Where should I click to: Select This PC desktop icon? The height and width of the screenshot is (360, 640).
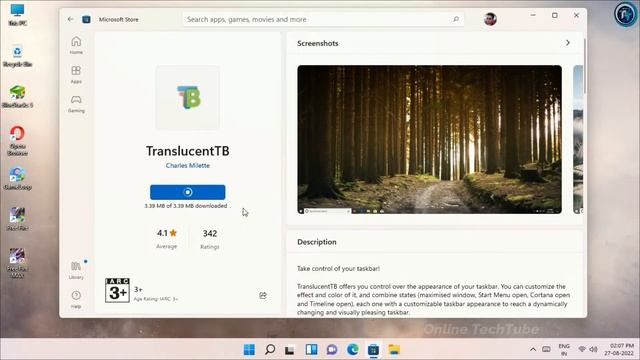click(x=18, y=15)
